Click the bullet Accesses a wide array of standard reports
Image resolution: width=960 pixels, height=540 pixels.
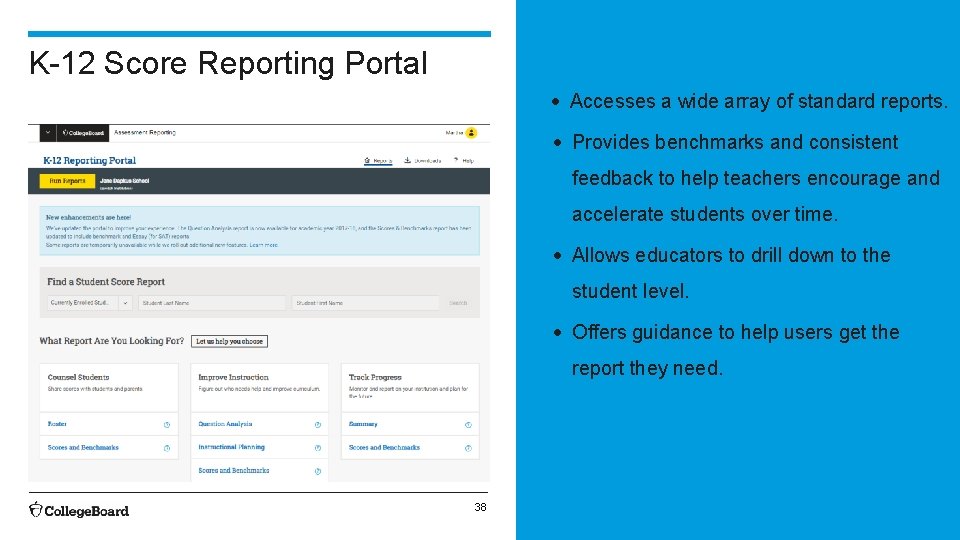click(759, 101)
